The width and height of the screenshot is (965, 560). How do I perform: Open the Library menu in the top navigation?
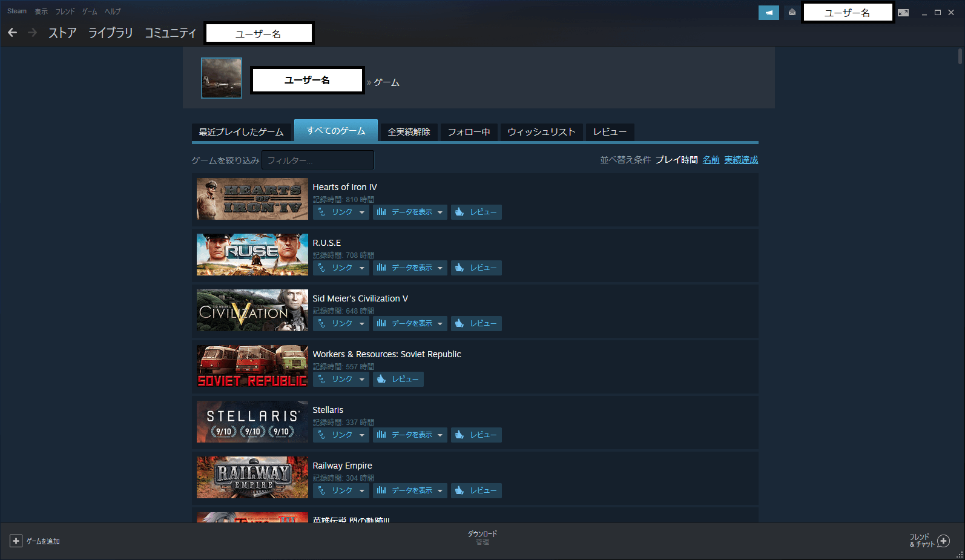point(110,33)
